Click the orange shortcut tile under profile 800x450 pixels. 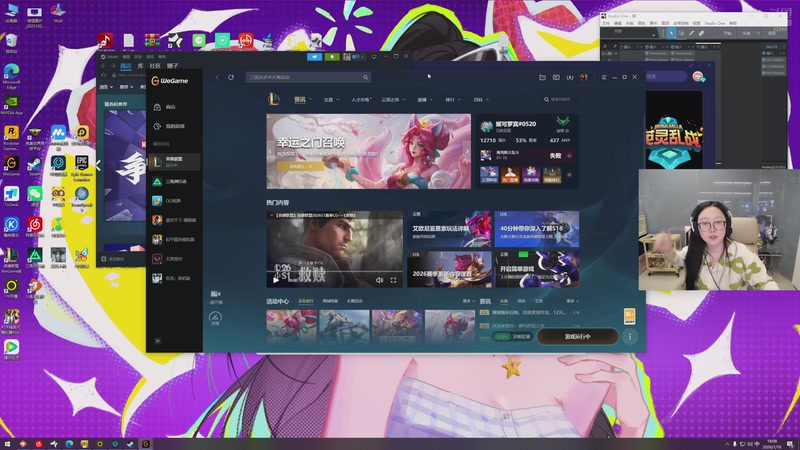[x=510, y=174]
